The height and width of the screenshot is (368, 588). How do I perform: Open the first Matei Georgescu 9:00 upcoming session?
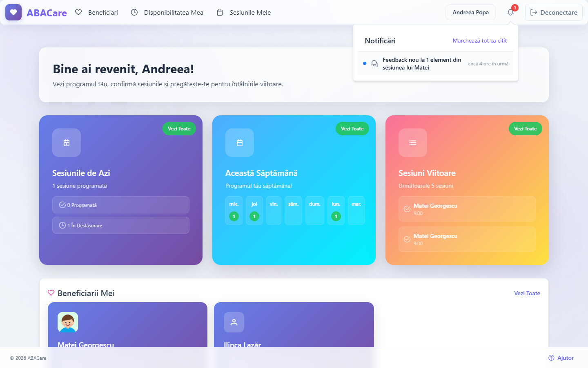tap(467, 209)
